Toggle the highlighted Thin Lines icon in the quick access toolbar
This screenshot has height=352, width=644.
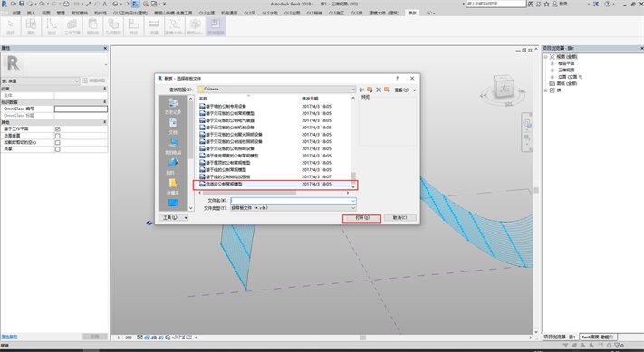click(136, 4)
